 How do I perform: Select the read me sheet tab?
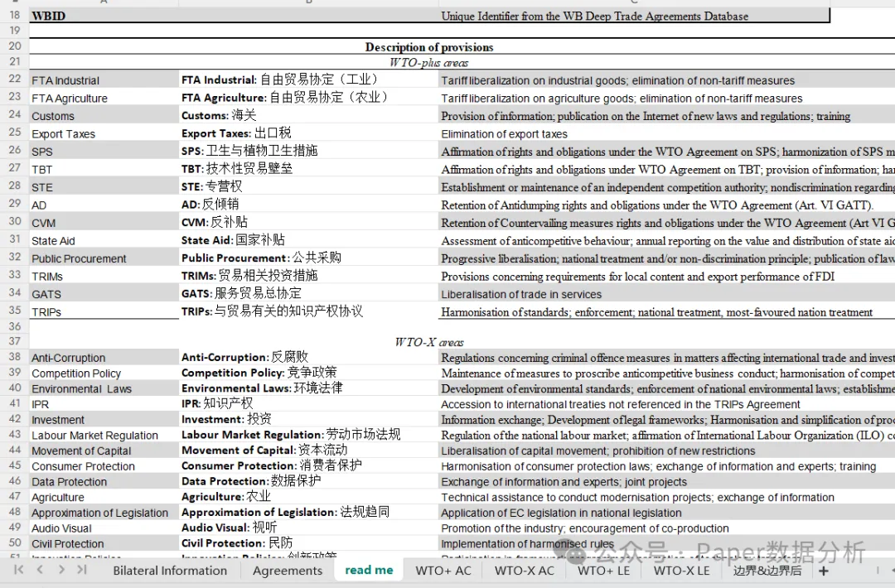369,570
